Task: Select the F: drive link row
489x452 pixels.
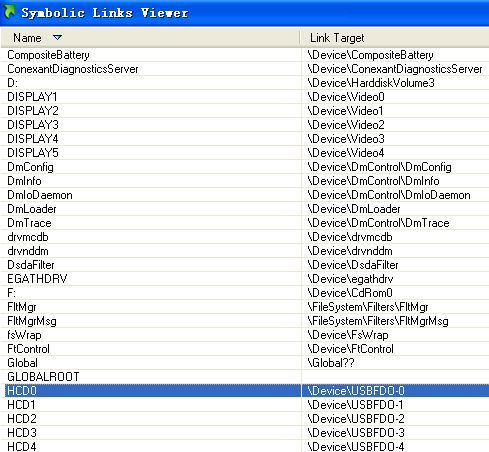Action: (245, 293)
